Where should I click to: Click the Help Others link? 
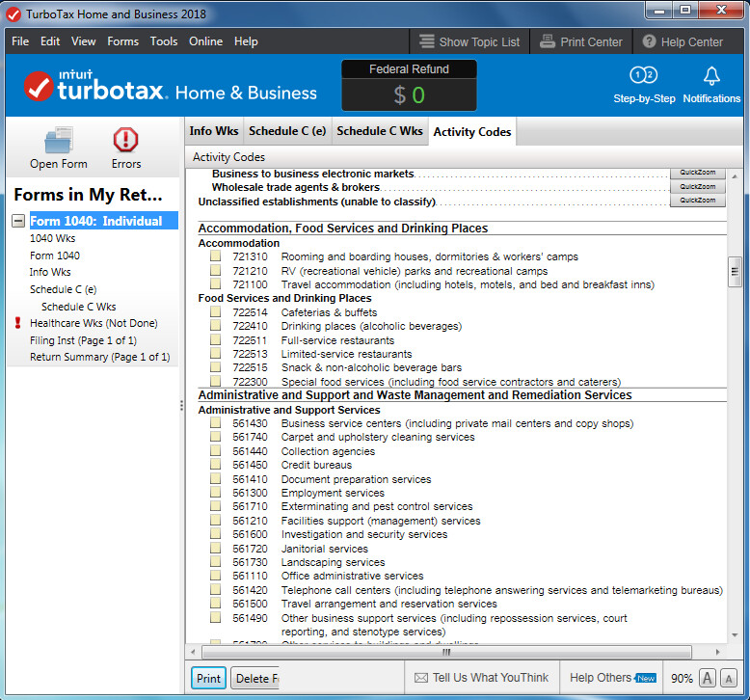point(601,678)
